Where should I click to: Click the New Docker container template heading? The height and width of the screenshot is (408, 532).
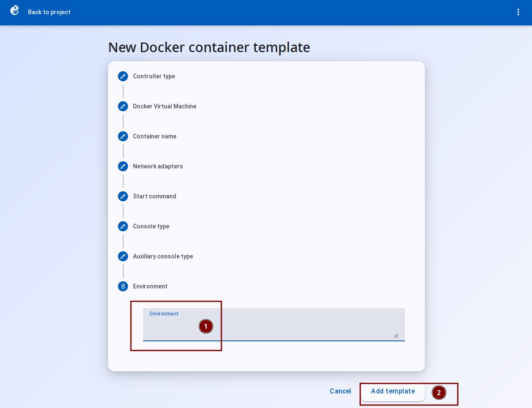(x=209, y=47)
